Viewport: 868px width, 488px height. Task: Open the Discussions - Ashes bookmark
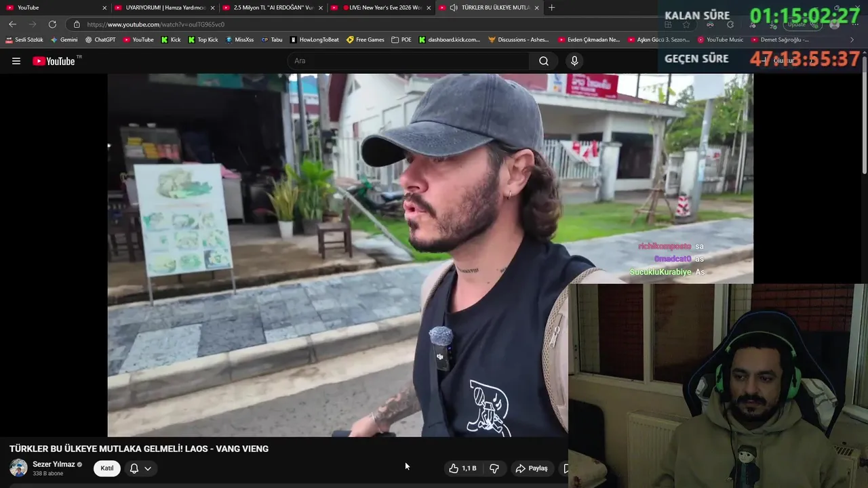519,40
